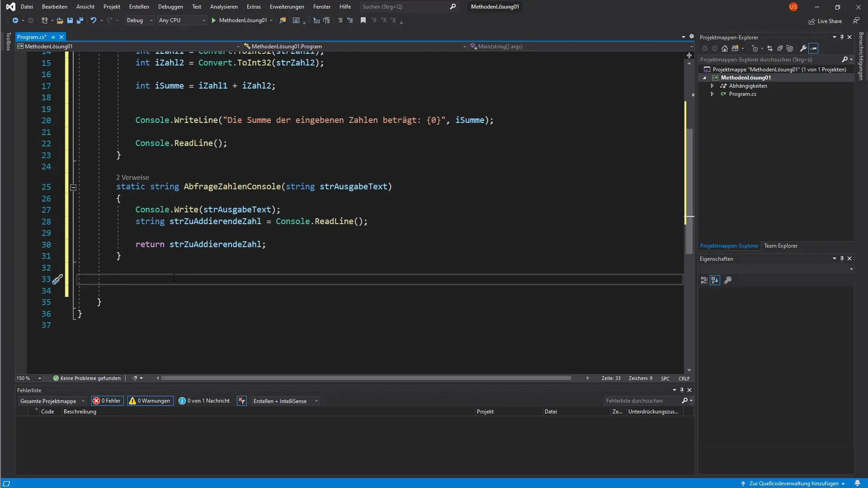Click the New Project icon in toolbar
The image size is (868, 488).
click(44, 20)
